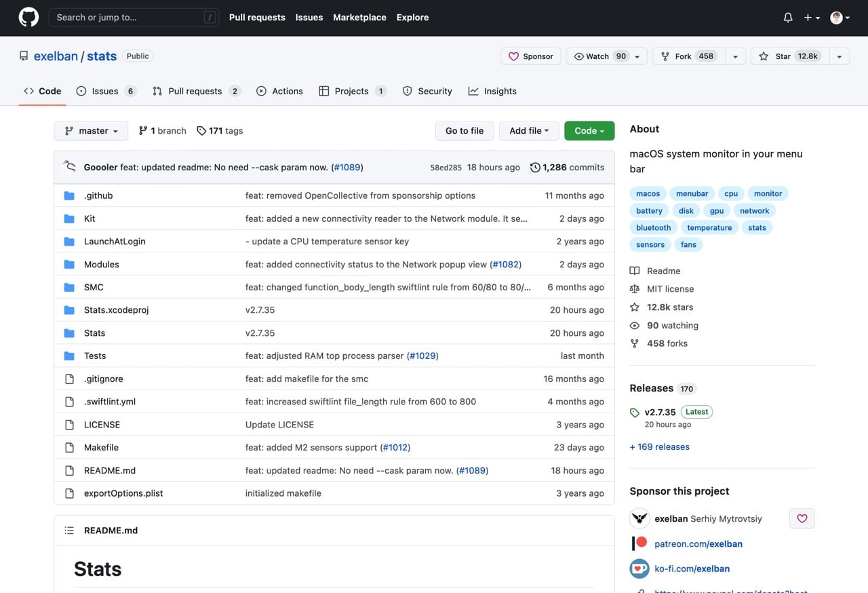Open the plus create-new menu

click(x=812, y=18)
